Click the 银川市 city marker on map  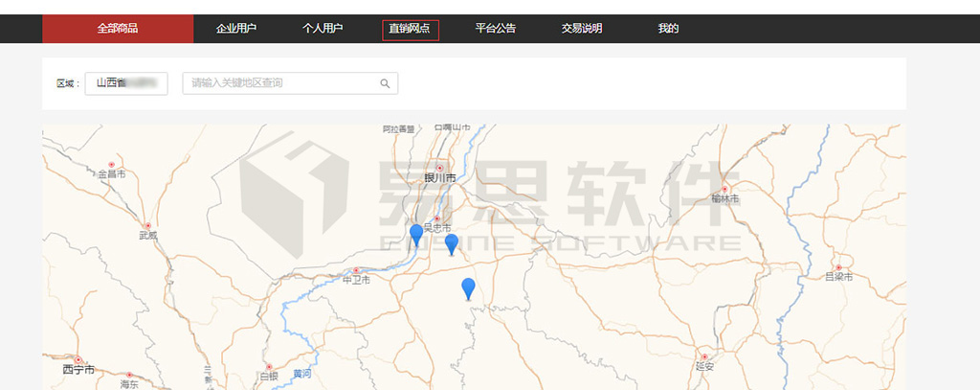[440, 167]
